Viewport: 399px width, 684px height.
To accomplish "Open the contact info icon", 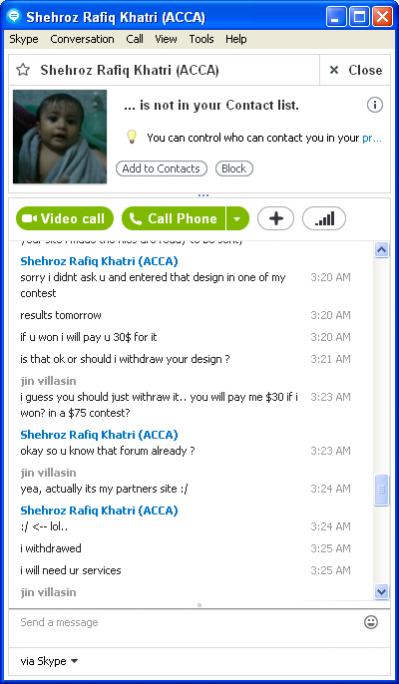I will point(375,105).
